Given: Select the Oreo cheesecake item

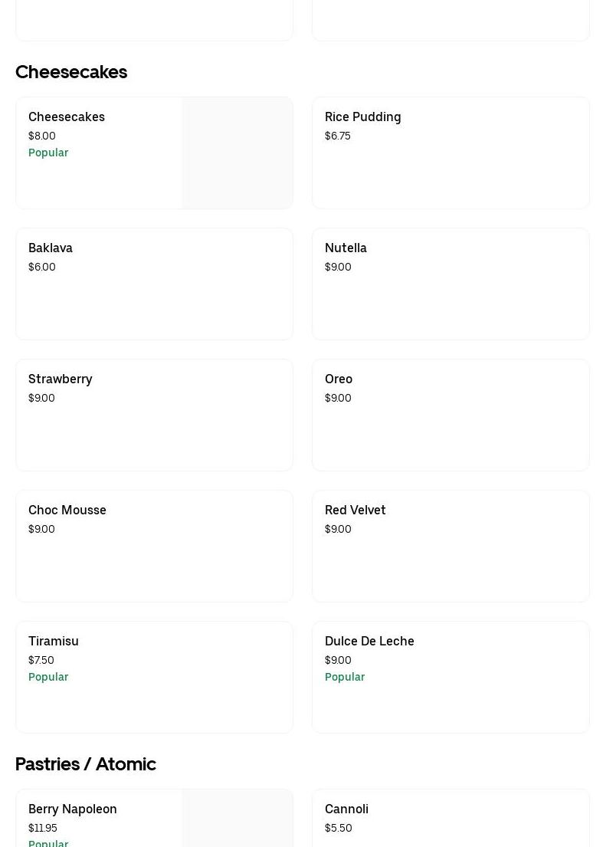Looking at the screenshot, I should (x=451, y=415).
